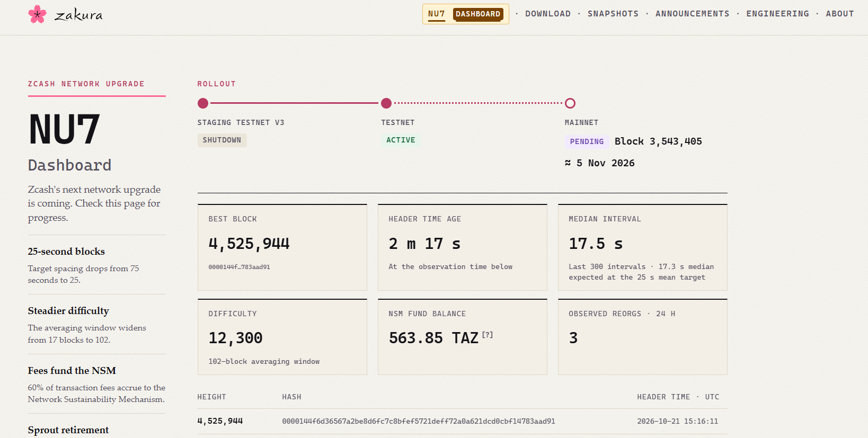This screenshot has width=868, height=438.
Task: Click the best block value 4,525,944
Action: pyautogui.click(x=249, y=244)
